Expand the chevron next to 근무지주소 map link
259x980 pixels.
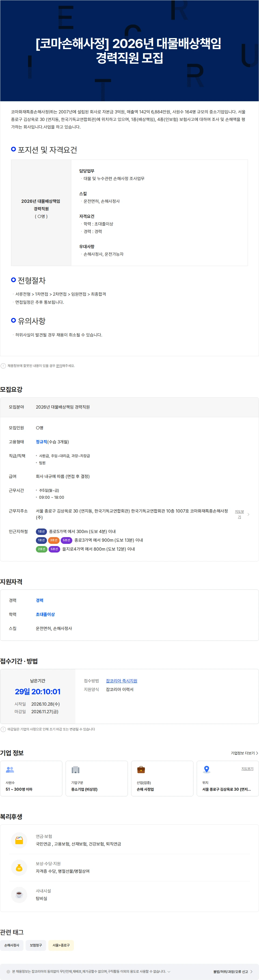248,514
